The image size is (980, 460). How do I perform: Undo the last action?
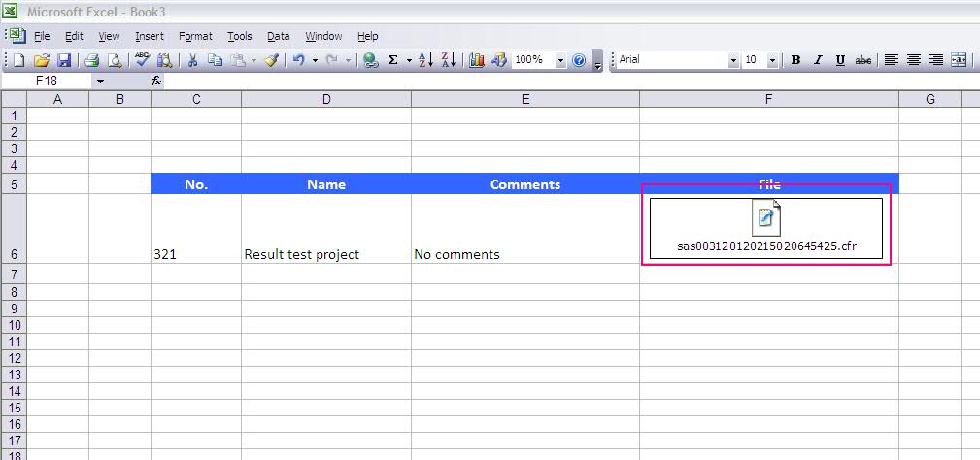click(299, 60)
